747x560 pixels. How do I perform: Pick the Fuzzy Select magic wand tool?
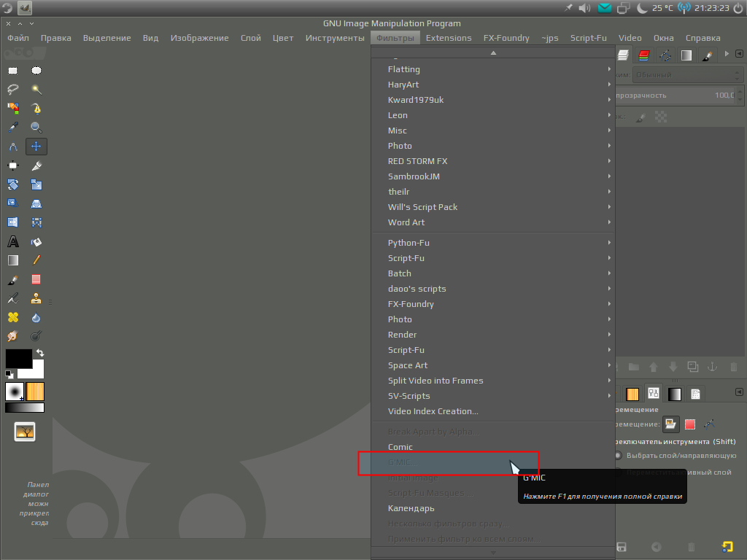pos(36,90)
